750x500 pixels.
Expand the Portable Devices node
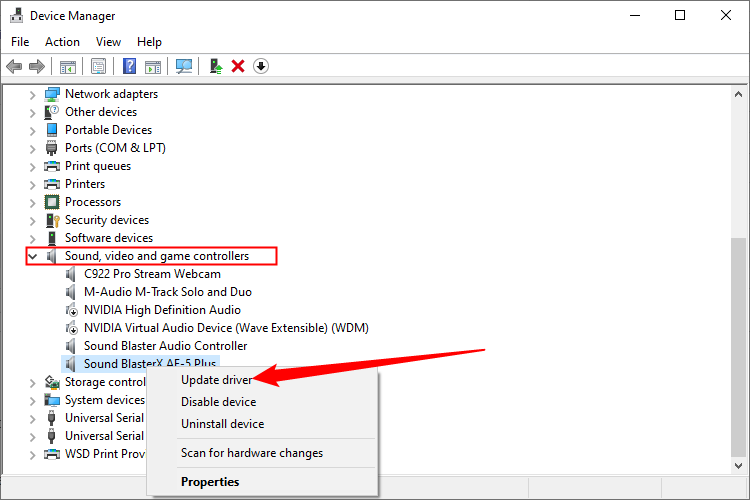coord(32,131)
